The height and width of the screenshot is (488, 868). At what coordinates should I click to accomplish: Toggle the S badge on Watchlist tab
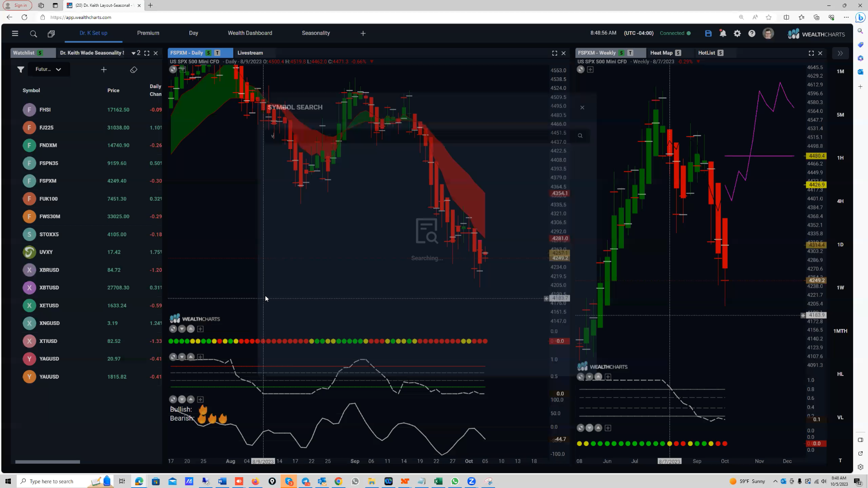(40, 53)
